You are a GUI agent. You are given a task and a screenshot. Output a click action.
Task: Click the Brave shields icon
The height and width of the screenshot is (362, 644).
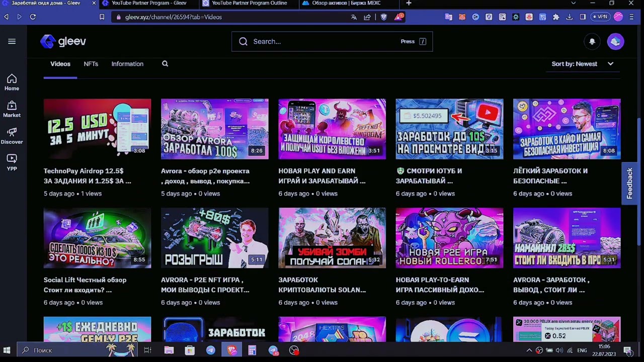click(x=383, y=17)
